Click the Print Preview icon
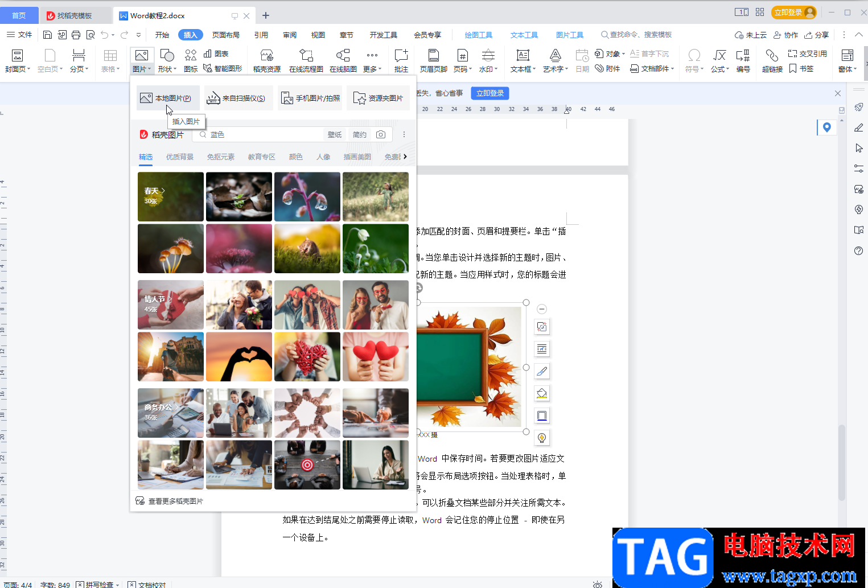This screenshot has width=868, height=588. (x=90, y=35)
